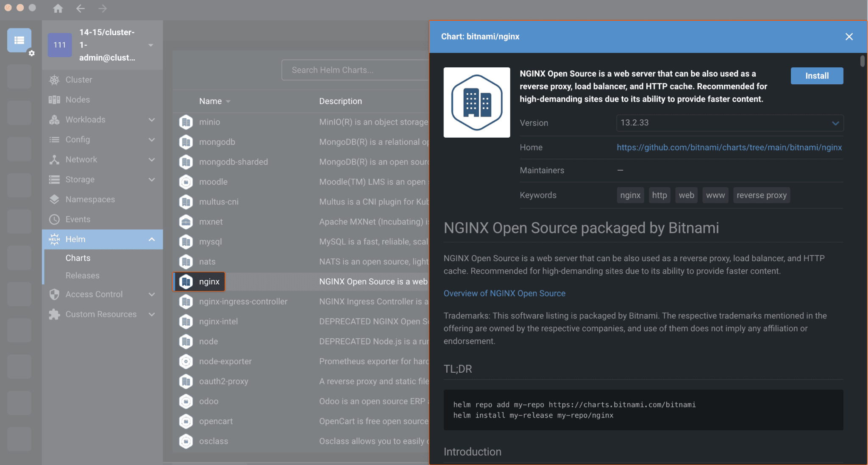Click the nginx chart icon
Screen dimensions: 868x465
tap(186, 282)
